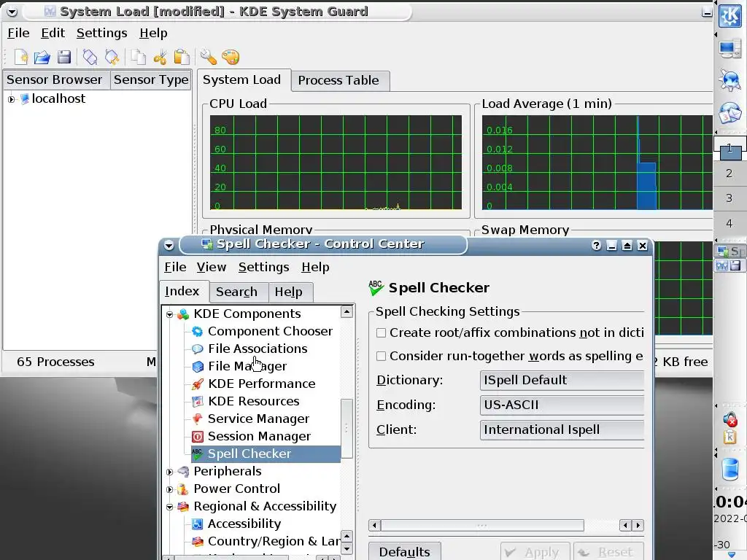Expand the Peripherals tree branch

tap(169, 472)
